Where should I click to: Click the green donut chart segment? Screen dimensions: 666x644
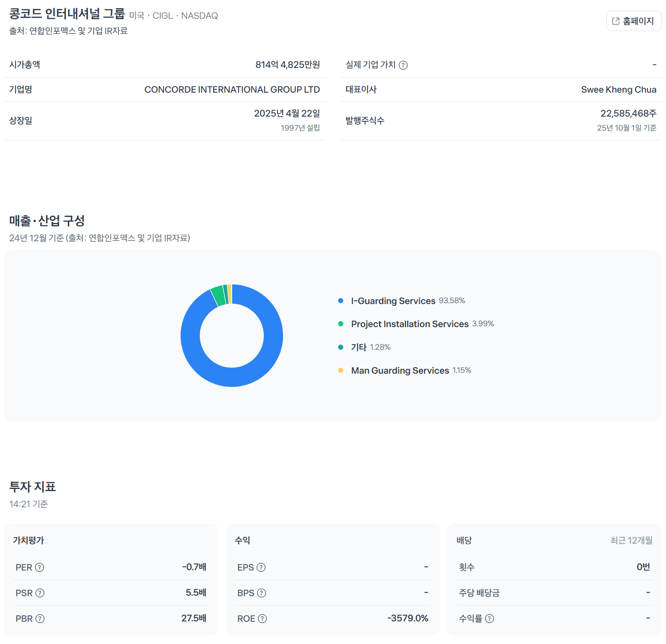(x=218, y=295)
